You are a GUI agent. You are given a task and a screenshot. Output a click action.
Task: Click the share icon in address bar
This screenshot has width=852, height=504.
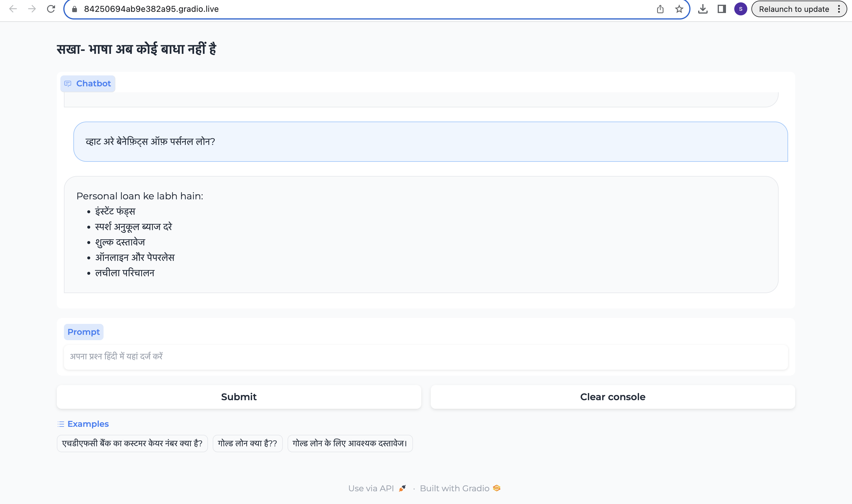pyautogui.click(x=660, y=9)
